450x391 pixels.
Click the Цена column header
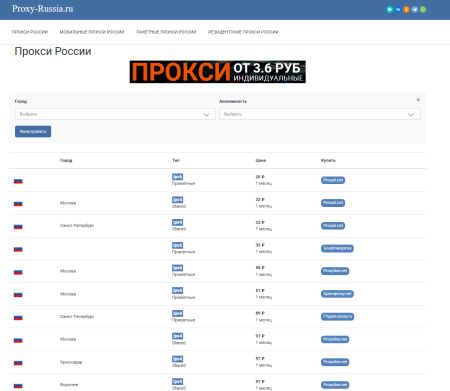pos(261,160)
